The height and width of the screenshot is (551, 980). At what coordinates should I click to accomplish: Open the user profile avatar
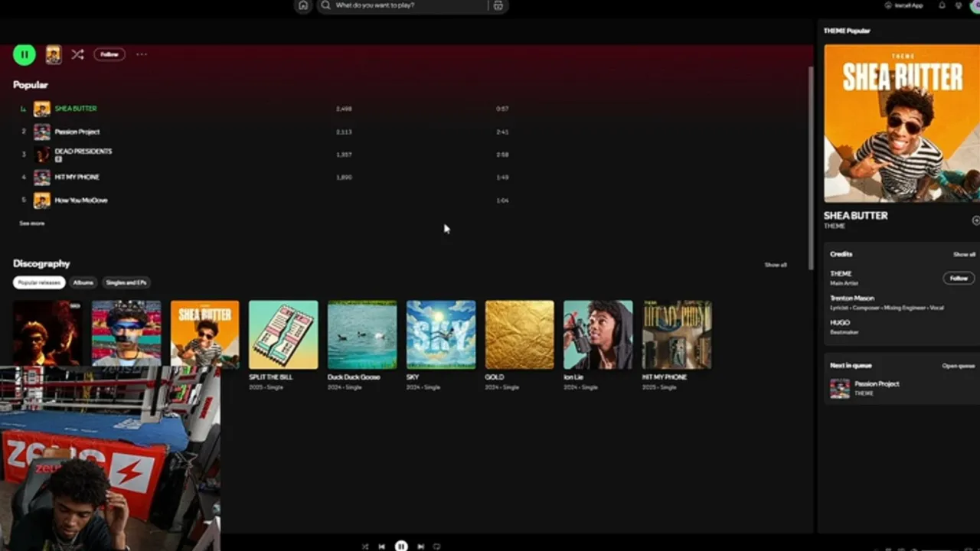click(975, 5)
